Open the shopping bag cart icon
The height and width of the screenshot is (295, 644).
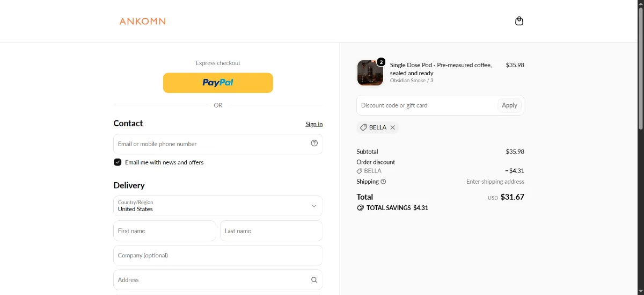pos(519,21)
